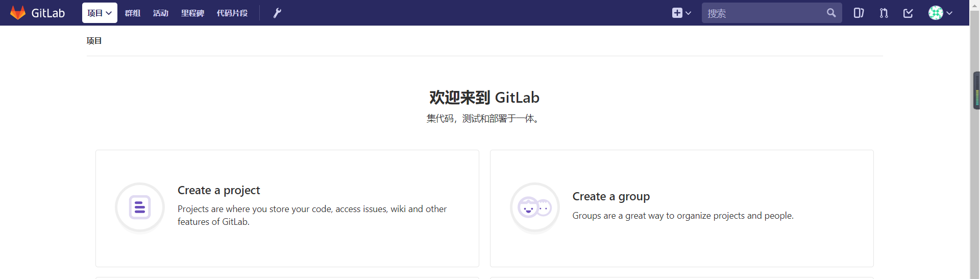Viewport: 980px width, 279px height.
Task: Open to-do list checkmark icon
Action: (x=908, y=13)
